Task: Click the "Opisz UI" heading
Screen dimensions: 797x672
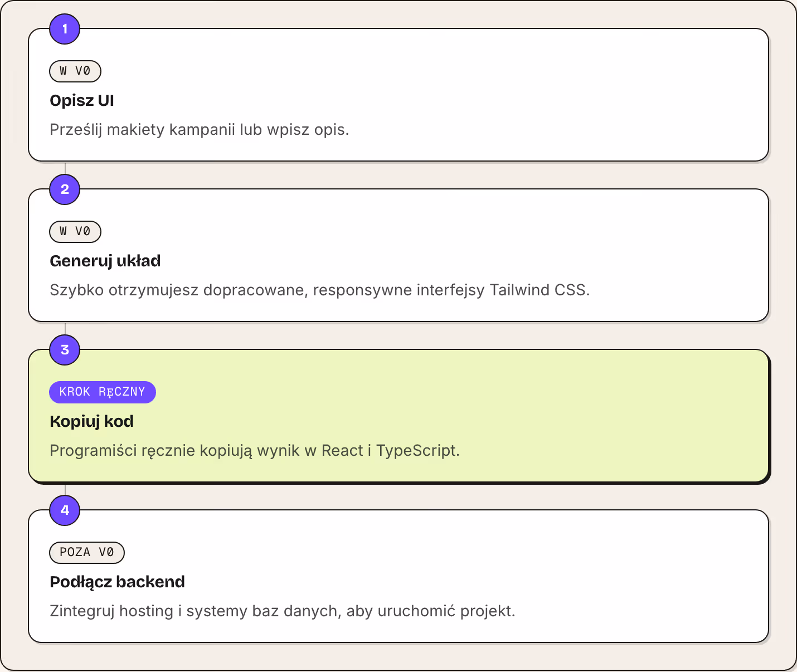Action: point(82,100)
